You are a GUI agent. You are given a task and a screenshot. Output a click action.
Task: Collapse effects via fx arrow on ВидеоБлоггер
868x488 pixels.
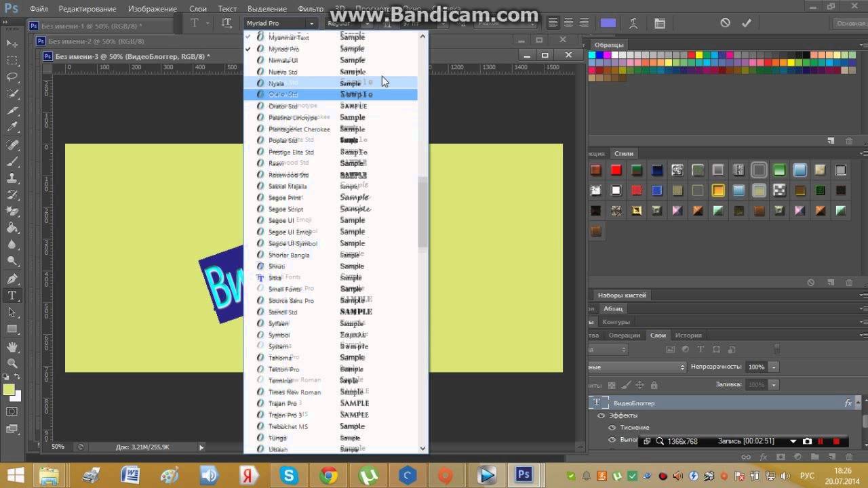859,403
